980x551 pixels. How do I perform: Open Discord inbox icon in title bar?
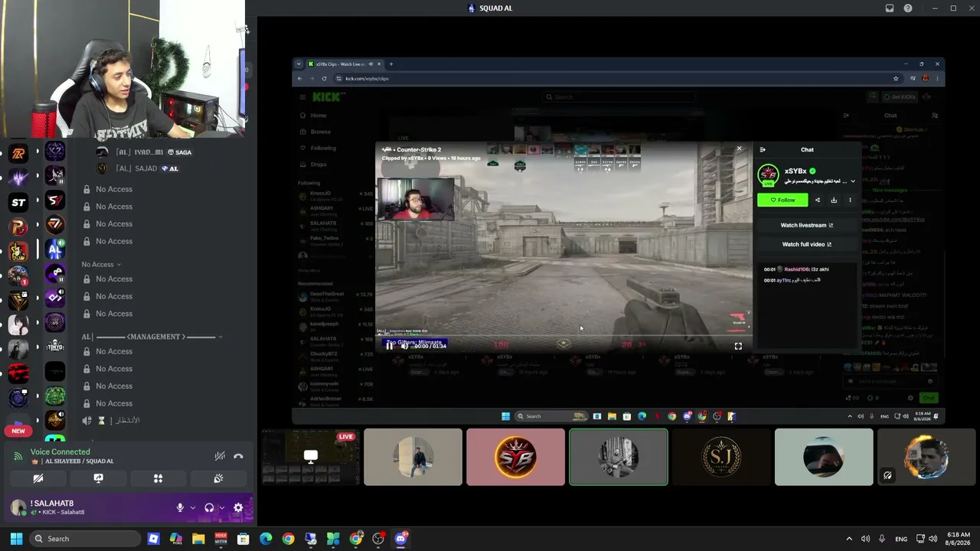tap(890, 8)
